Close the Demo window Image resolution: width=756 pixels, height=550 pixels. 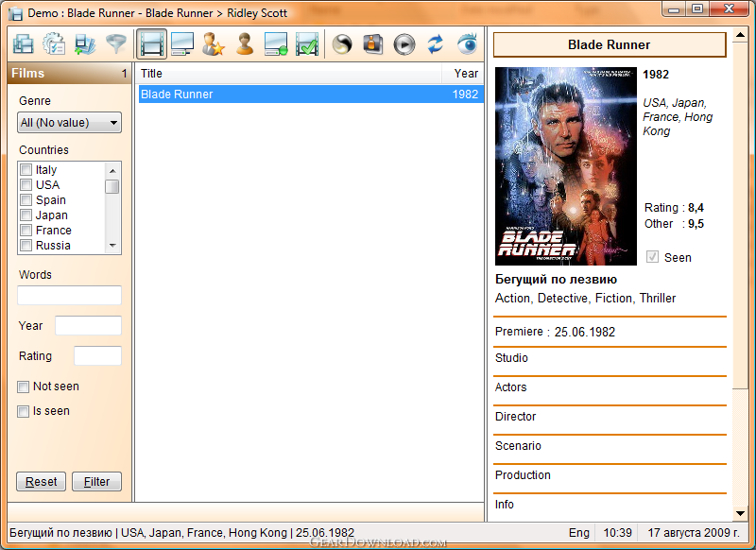click(x=730, y=9)
